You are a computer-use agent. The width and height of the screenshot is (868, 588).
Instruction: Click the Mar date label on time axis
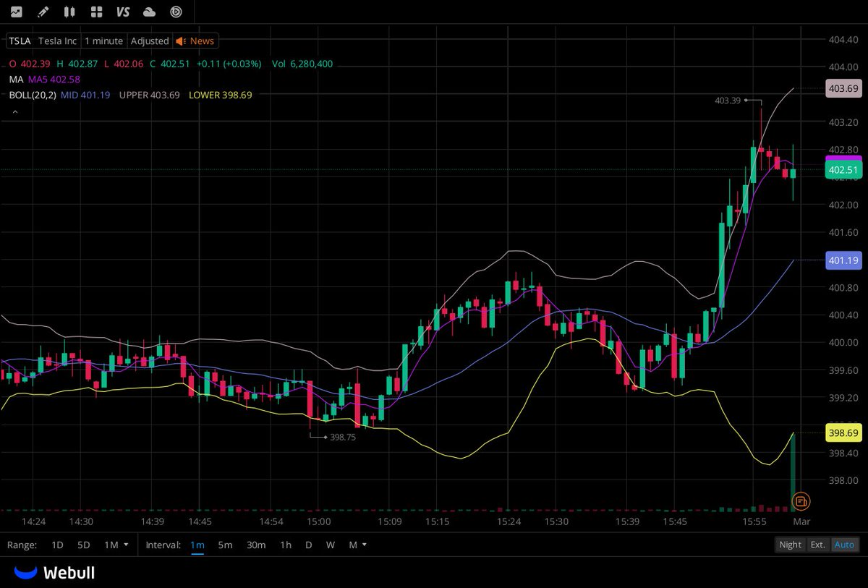pos(802,521)
